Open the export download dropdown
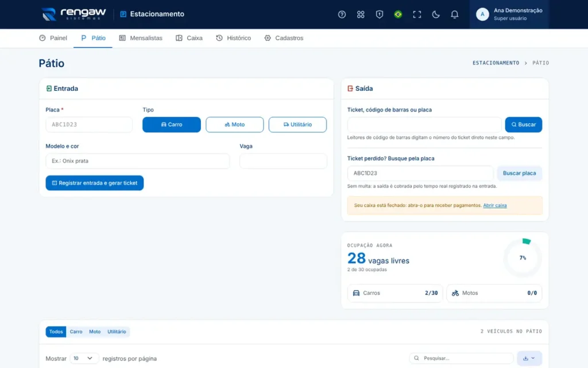The width and height of the screenshot is (588, 368). coord(529,358)
